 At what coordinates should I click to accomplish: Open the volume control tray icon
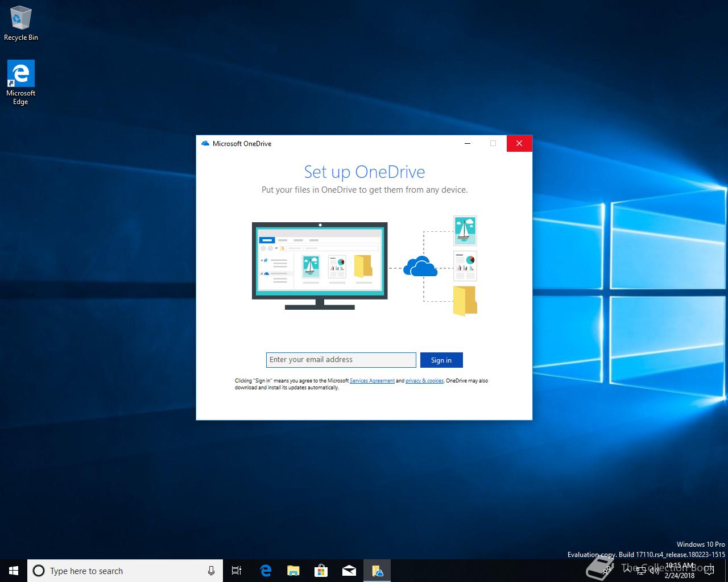click(x=655, y=571)
